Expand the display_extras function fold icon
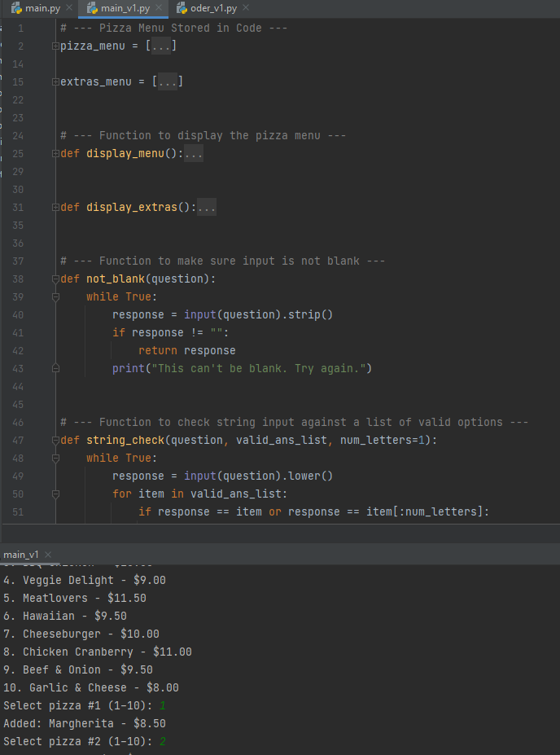560x755 pixels. pos(55,208)
